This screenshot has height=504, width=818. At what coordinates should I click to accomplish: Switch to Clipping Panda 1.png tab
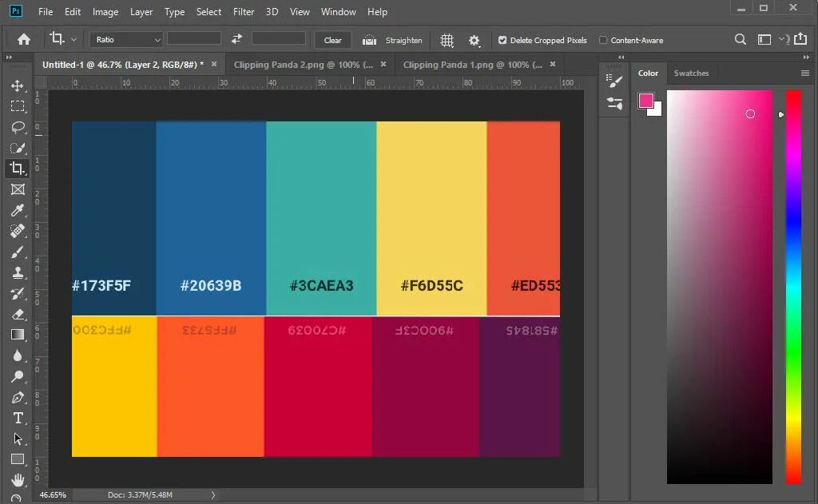[473, 65]
